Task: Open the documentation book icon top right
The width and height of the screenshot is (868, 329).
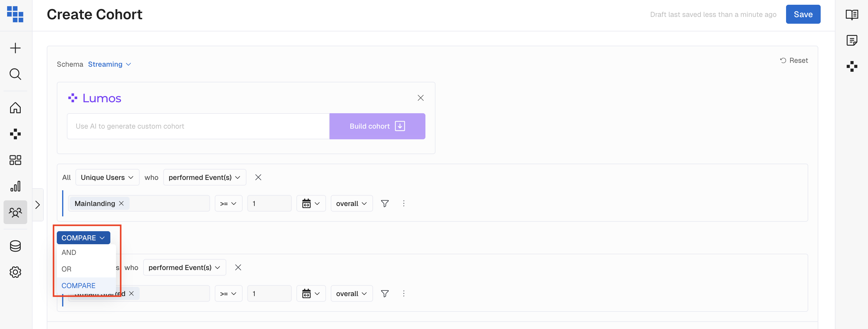Action: (x=852, y=15)
